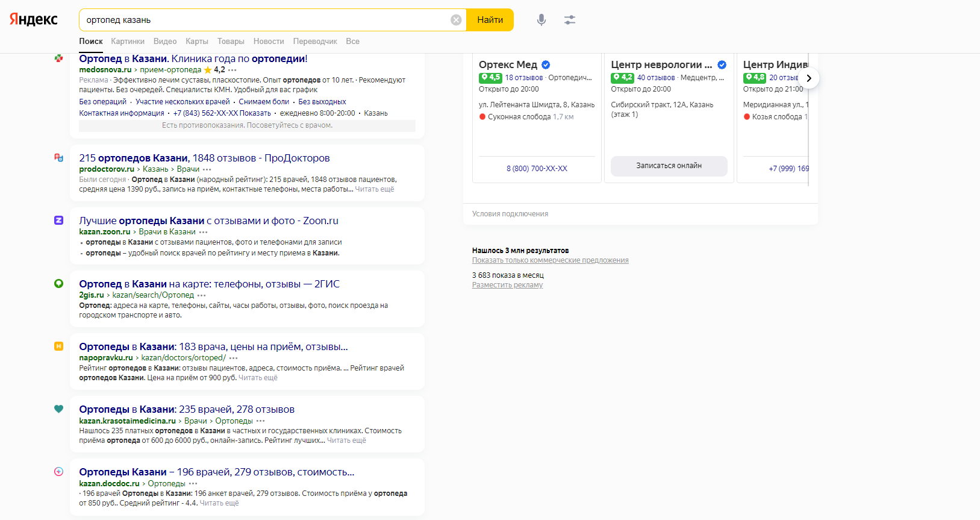Screen dimensions: 980x520
Task: Click the Снимаем боли sitelink
Action: 264,102
